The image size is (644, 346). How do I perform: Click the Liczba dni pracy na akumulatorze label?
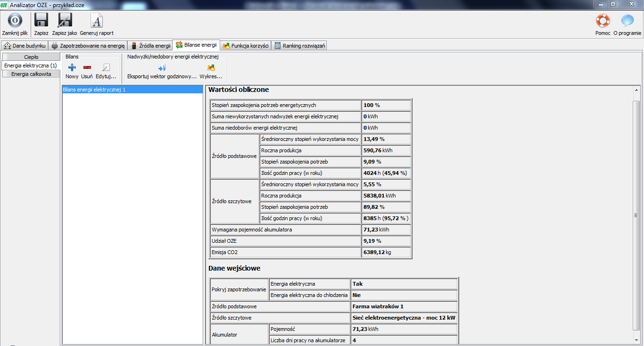308,340
